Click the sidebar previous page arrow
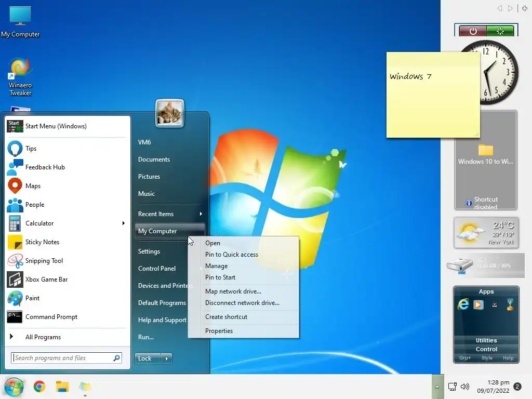This screenshot has height=399, width=532. click(499, 8)
